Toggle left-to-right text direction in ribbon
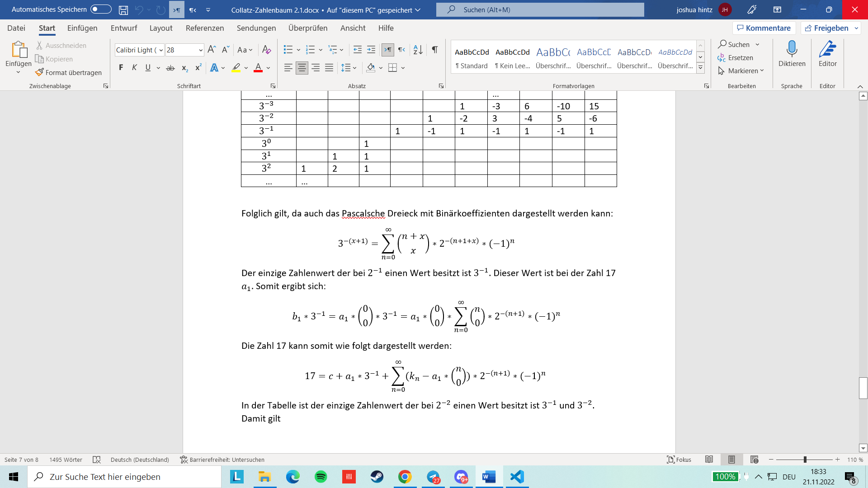The width and height of the screenshot is (868, 488). coord(388,50)
